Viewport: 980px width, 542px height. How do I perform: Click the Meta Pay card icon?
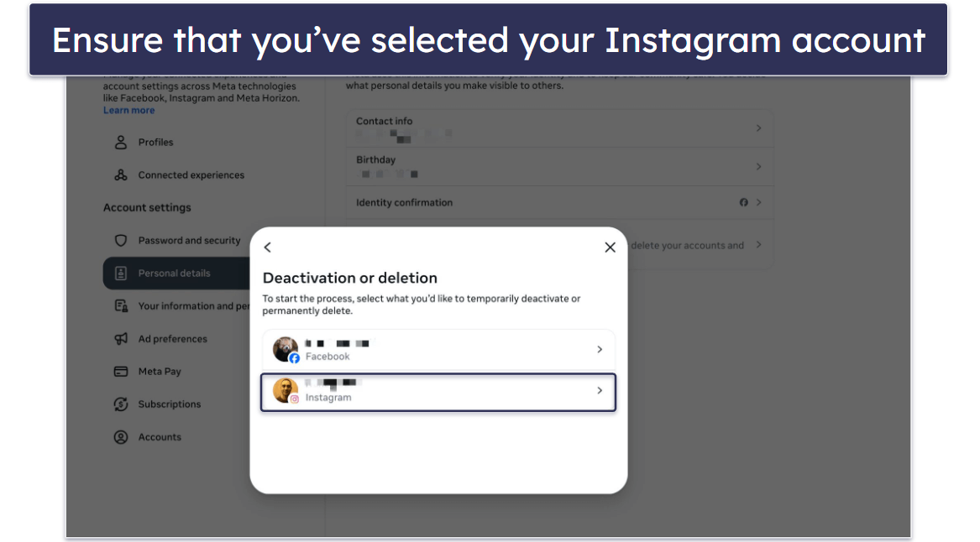pos(121,372)
